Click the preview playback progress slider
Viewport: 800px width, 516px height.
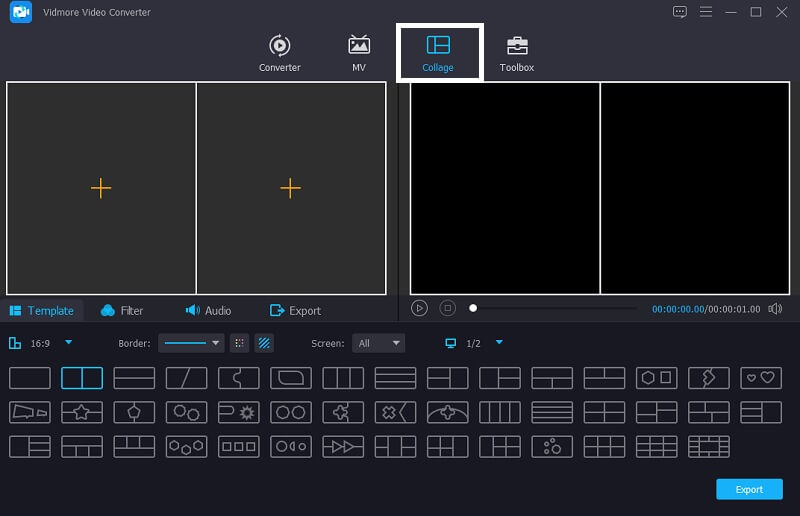(x=555, y=309)
